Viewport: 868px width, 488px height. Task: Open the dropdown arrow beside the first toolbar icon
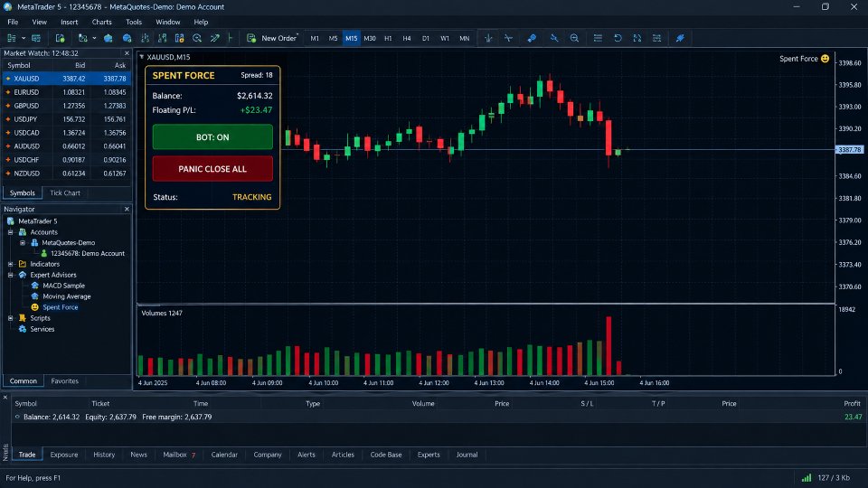pos(24,38)
